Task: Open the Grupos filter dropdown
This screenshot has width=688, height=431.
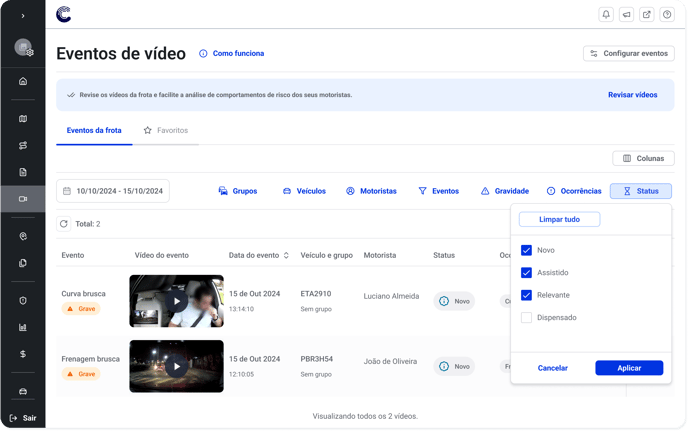Action: (237, 191)
